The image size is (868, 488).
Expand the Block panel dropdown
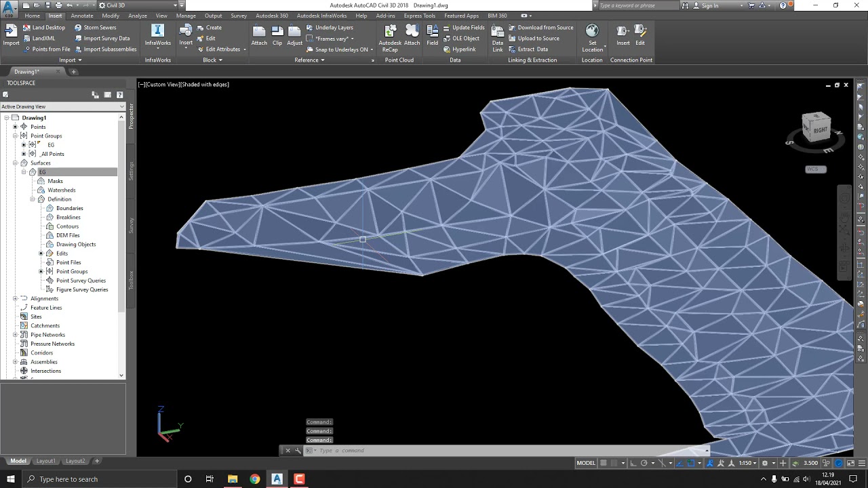(x=212, y=60)
